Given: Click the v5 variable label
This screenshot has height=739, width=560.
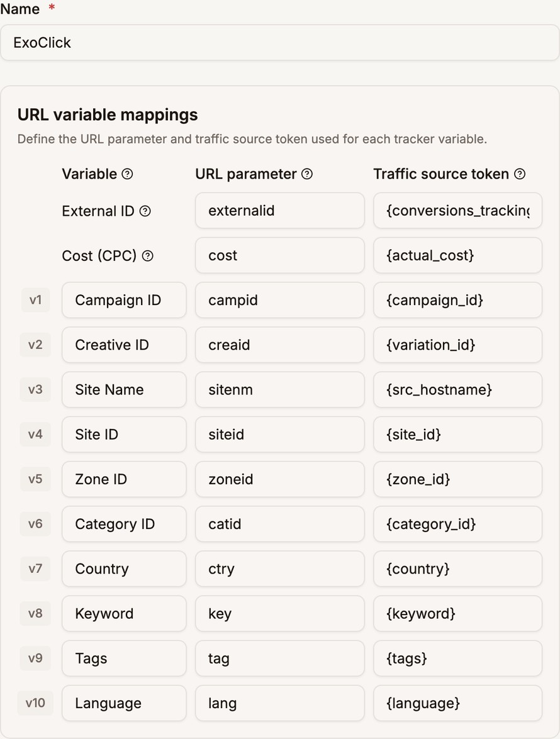Looking at the screenshot, I should [35, 479].
